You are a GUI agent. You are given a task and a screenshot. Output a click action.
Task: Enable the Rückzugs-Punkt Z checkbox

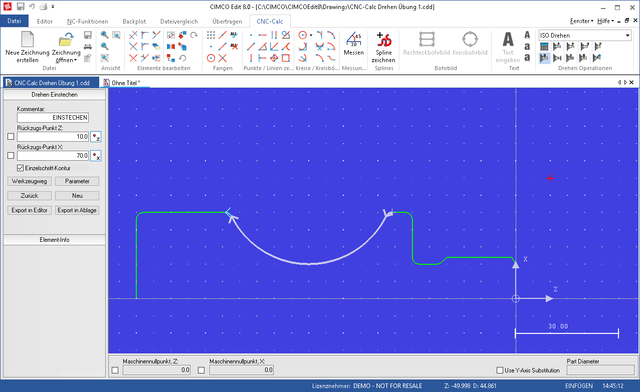pyautogui.click(x=11, y=137)
